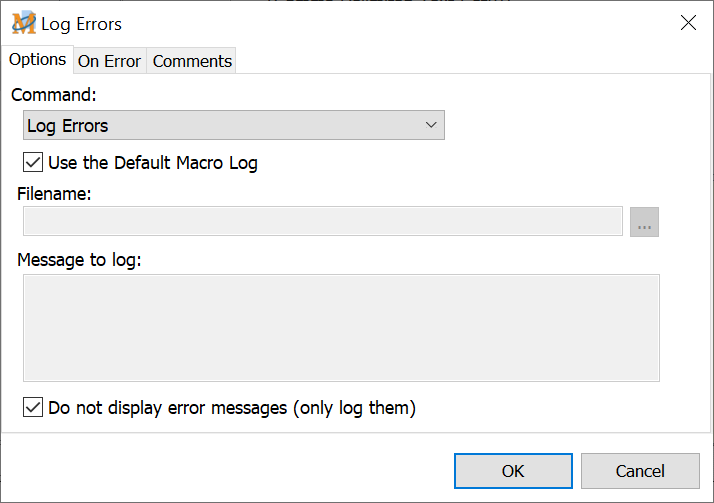Click the Cancel button

(640, 471)
